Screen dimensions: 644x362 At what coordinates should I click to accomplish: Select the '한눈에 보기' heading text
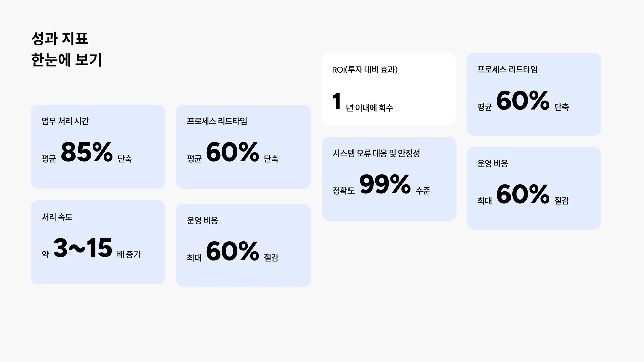pos(66,60)
